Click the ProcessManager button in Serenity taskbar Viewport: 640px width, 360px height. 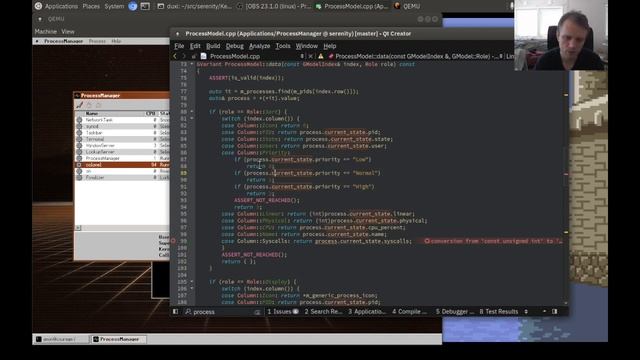coord(118,339)
